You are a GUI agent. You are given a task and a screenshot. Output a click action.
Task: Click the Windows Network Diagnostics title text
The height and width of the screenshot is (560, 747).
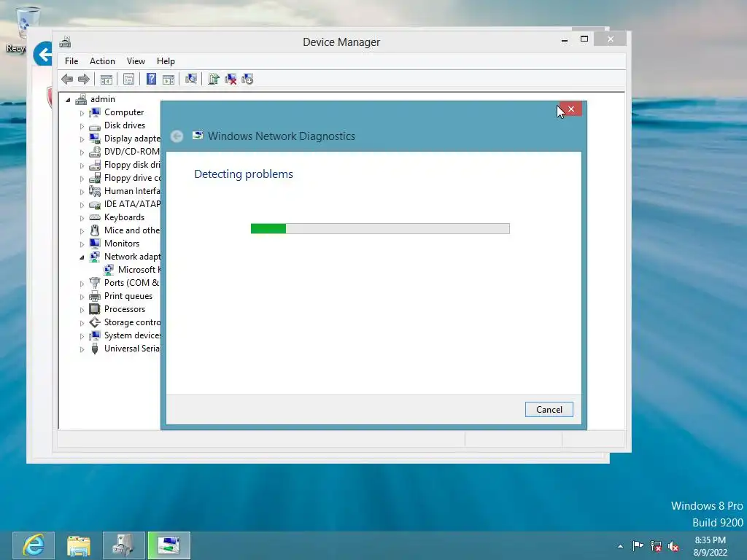282,136
